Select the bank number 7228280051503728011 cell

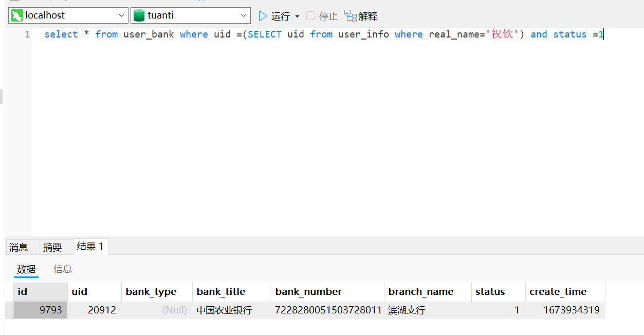[327, 310]
